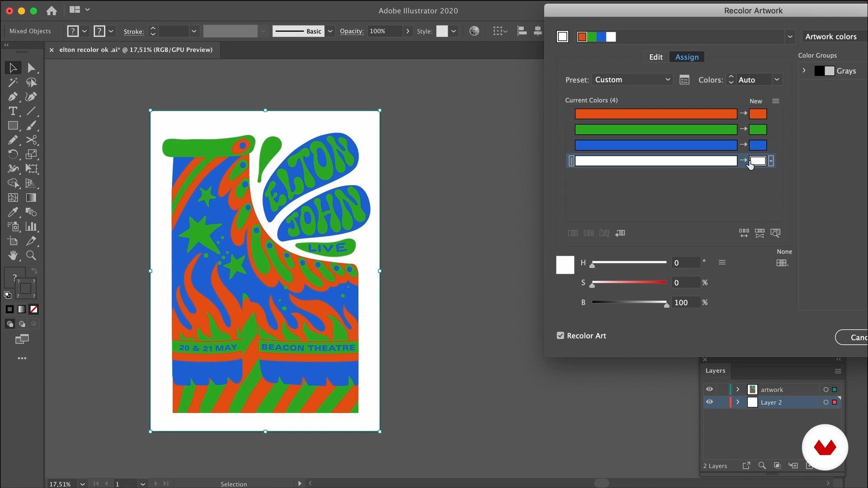The width and height of the screenshot is (868, 488).
Task: Open color reduction options icon beside Preset
Action: click(684, 80)
